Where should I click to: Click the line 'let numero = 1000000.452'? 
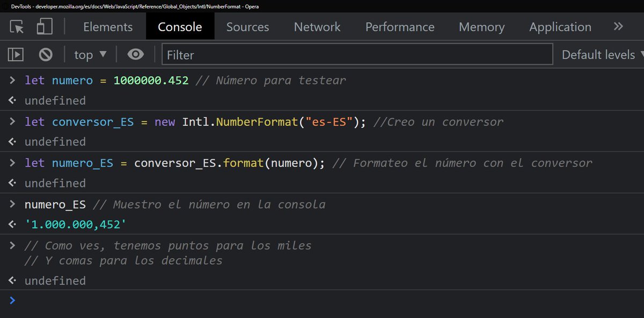pyautogui.click(x=107, y=81)
